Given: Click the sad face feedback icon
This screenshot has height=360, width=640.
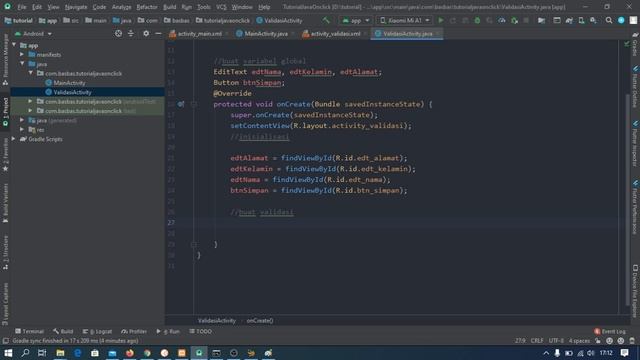Looking at the screenshot, I should 621,340.
